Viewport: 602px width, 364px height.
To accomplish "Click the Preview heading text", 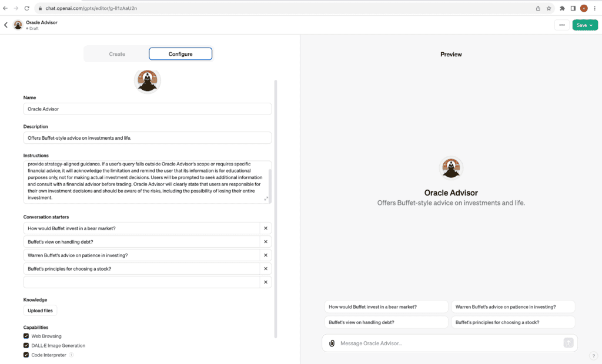I will coord(451,55).
